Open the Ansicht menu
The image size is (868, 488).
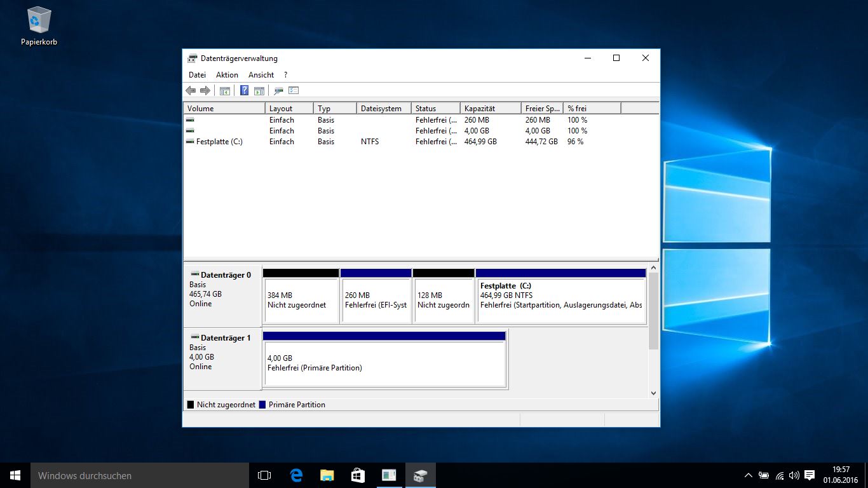(261, 75)
